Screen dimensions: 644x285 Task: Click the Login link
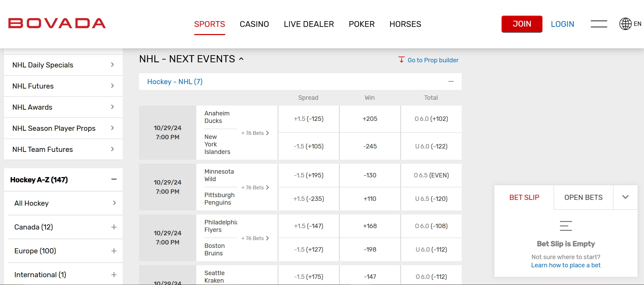coord(562,24)
